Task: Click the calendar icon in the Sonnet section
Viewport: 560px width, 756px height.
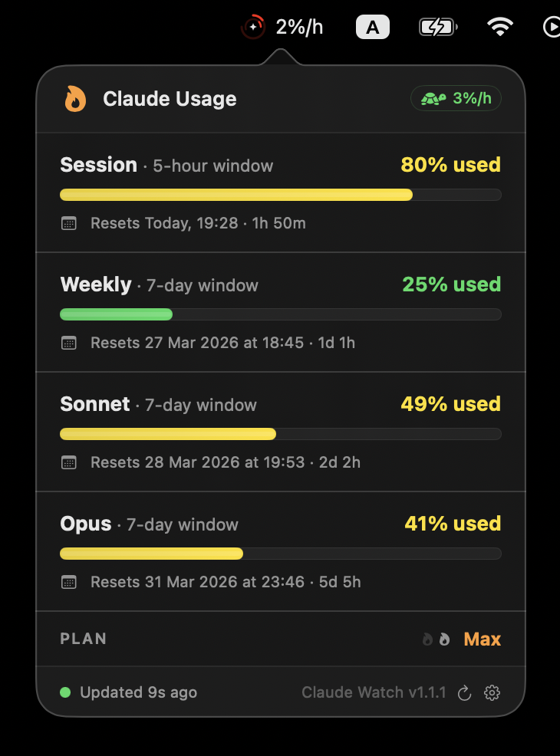Action: click(x=69, y=462)
